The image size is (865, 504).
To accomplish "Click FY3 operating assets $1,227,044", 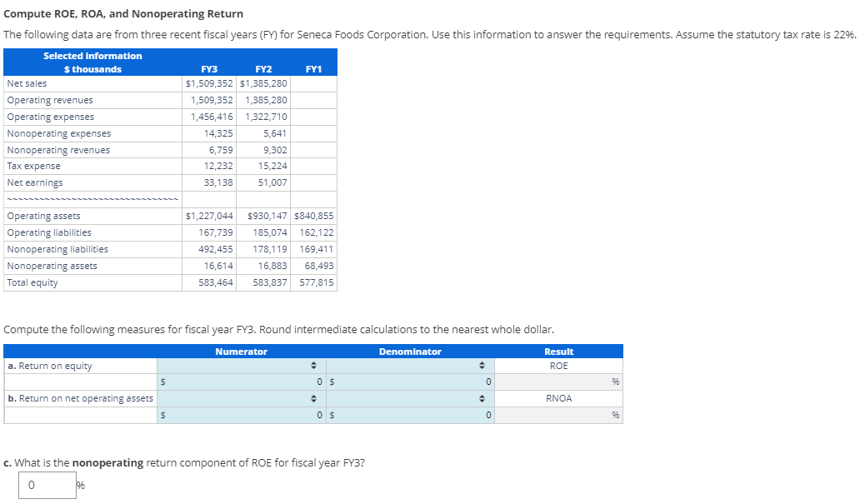I will [209, 216].
